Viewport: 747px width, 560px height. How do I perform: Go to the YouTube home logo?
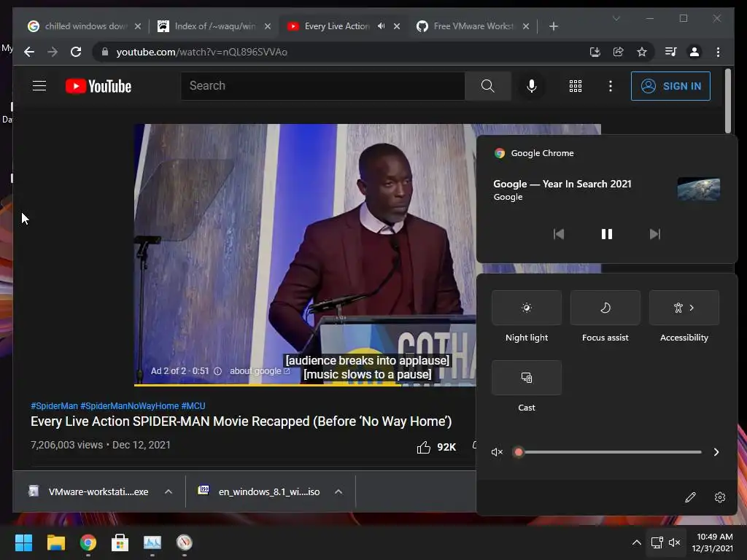coord(98,86)
